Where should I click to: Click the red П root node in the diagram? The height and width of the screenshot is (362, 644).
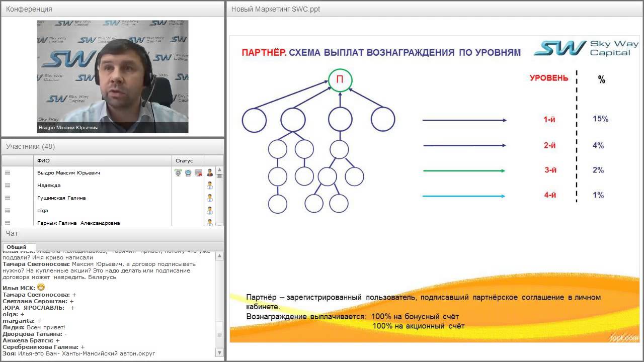[340, 80]
